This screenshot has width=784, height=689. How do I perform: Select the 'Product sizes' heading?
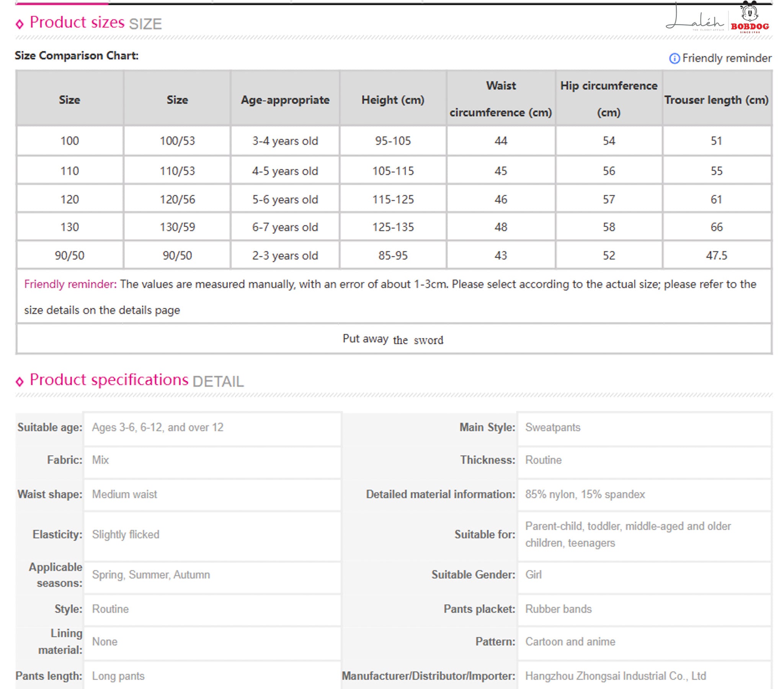click(x=77, y=22)
